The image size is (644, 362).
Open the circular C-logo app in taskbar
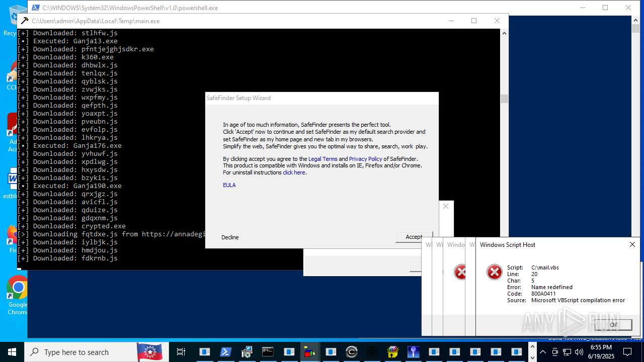[352, 352]
